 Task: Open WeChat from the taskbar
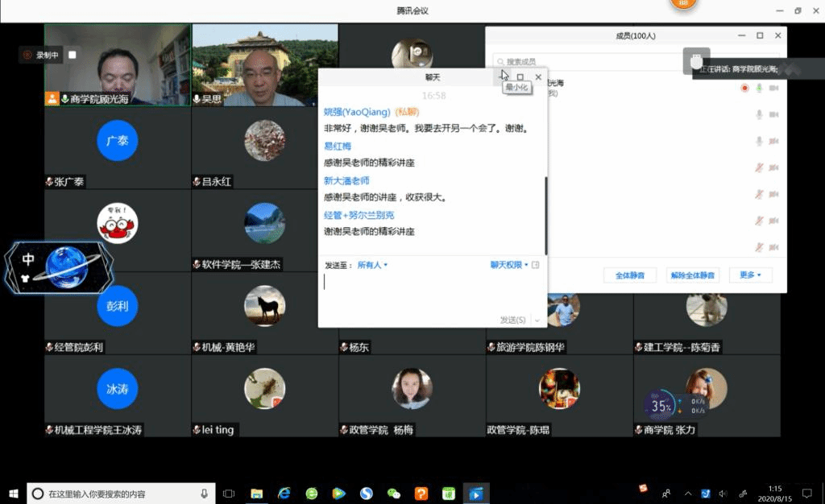[x=393, y=494]
